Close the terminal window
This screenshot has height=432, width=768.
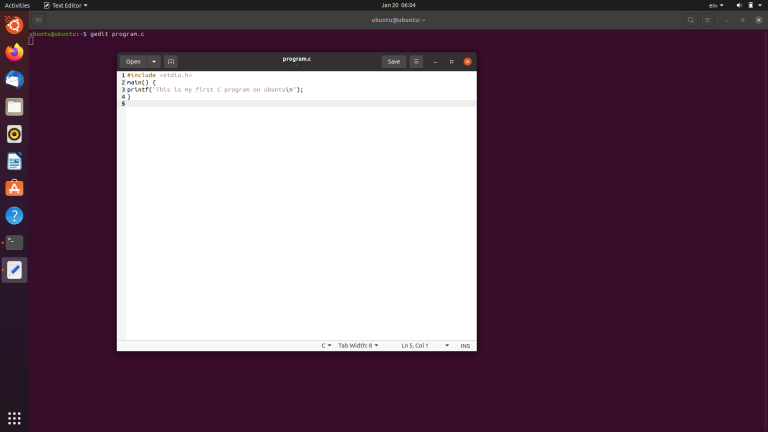(x=758, y=20)
